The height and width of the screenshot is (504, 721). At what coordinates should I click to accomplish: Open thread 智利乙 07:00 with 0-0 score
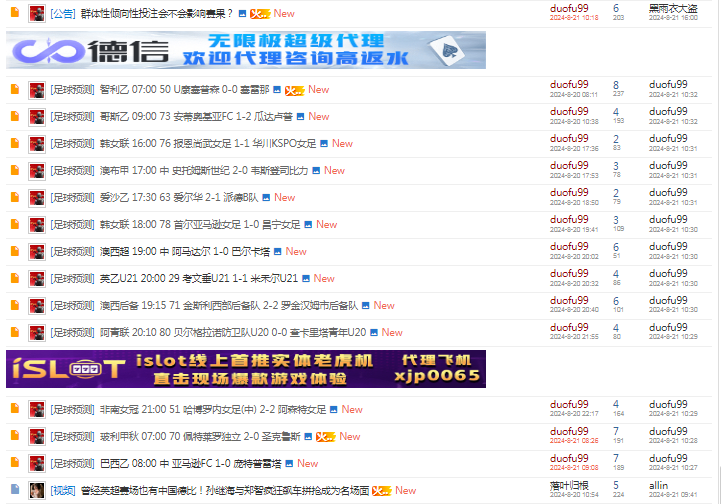coord(184,90)
